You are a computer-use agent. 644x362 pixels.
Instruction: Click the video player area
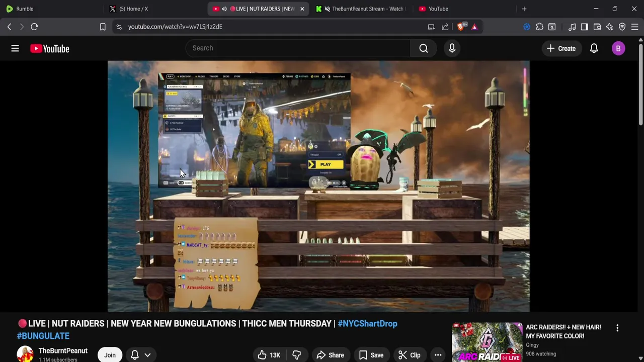pos(318,187)
